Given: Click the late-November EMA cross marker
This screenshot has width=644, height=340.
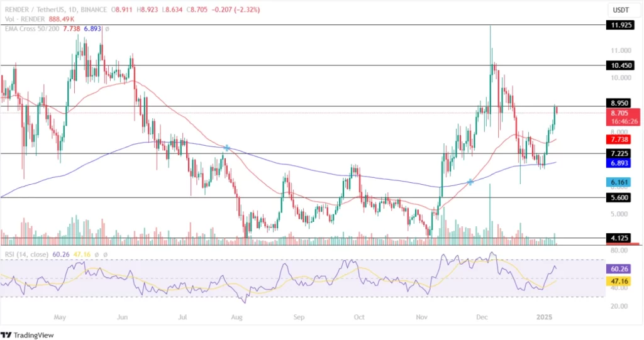Looking at the screenshot, I should click(x=470, y=182).
